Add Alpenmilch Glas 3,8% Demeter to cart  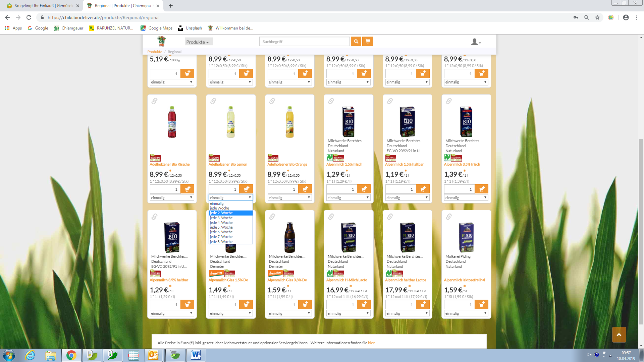point(305,304)
